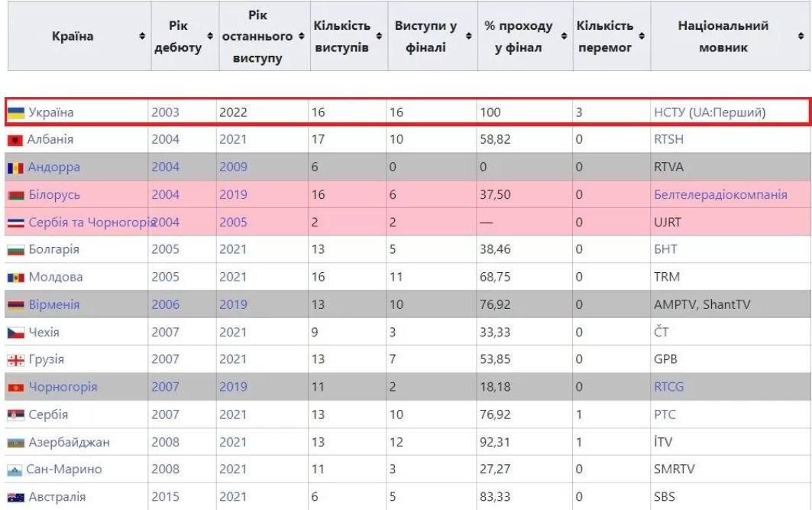The width and height of the screenshot is (812, 510).
Task: Sort by Національний мовник column arrow
Action: [800, 37]
